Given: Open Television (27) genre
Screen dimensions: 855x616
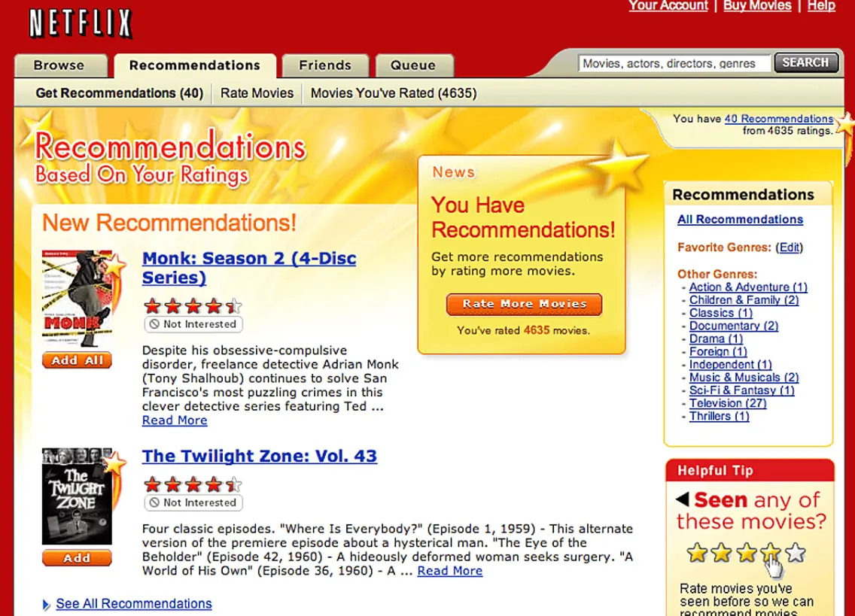Looking at the screenshot, I should click(x=728, y=403).
